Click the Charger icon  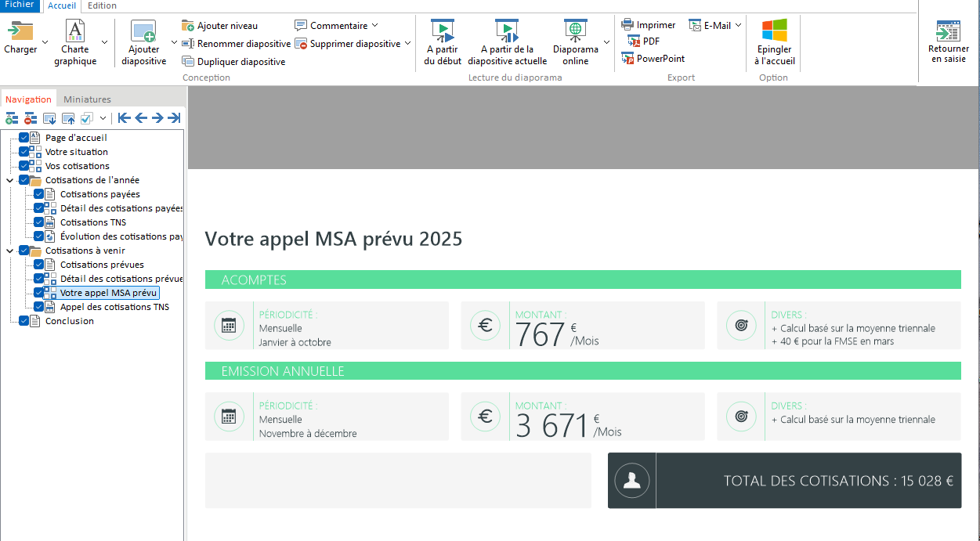pyautogui.click(x=20, y=31)
